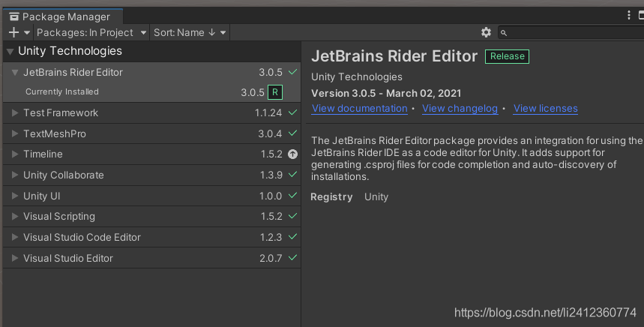The height and width of the screenshot is (327, 644).
Task: Select the Currently Installed 3.0.5 entry
Action: pos(151,92)
